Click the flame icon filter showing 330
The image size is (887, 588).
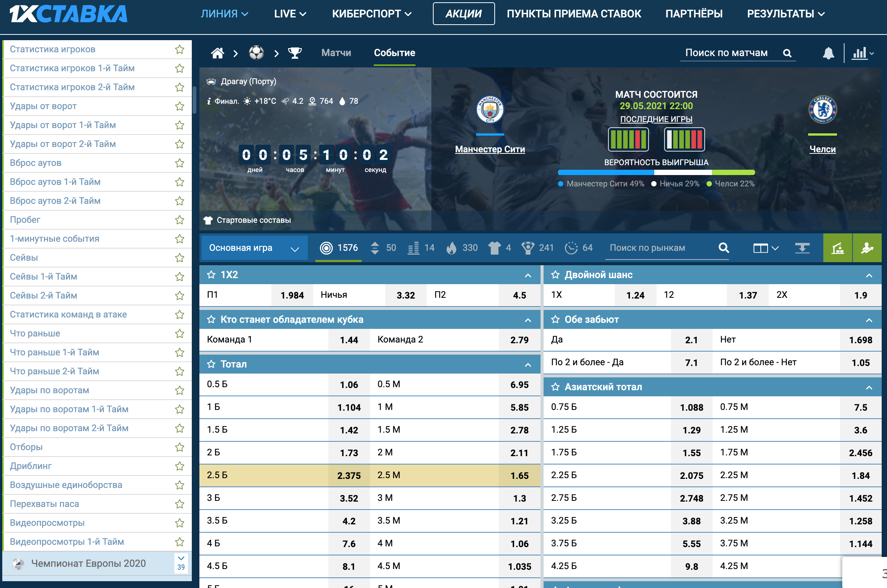(451, 248)
